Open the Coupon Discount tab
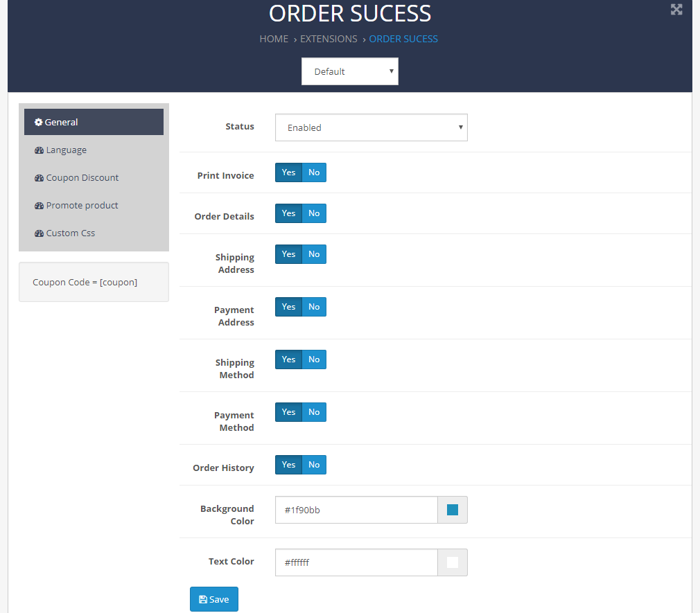Viewport: 700px width, 613px height. click(94, 178)
